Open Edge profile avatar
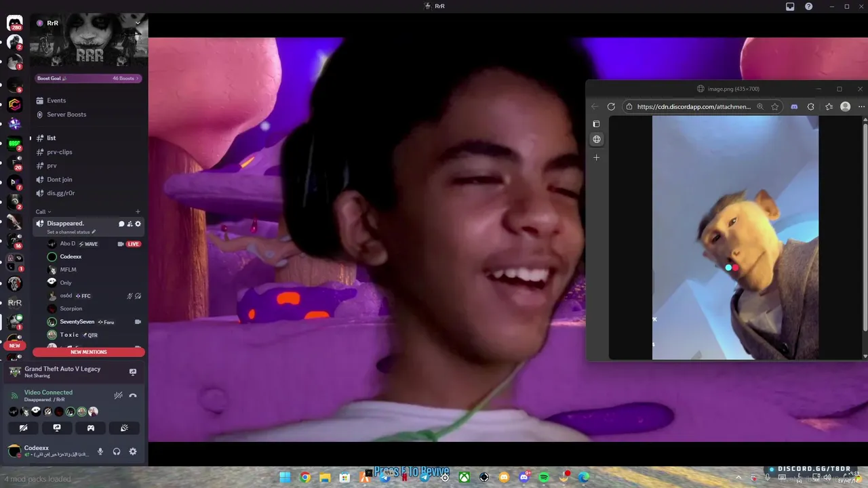The height and width of the screenshot is (488, 868). pyautogui.click(x=845, y=106)
